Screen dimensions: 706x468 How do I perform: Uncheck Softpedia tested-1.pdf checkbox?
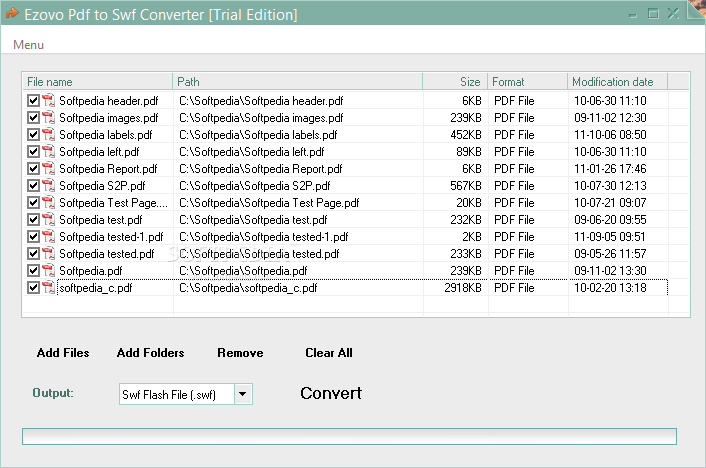point(33,236)
